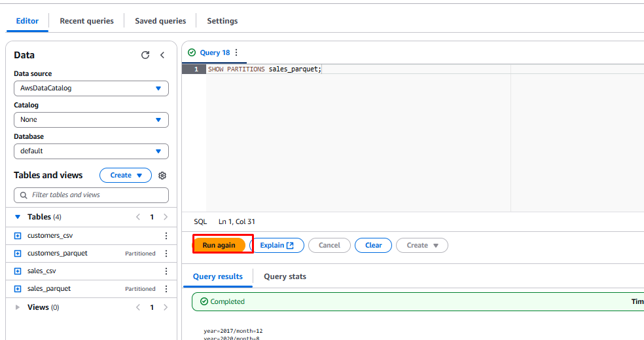The width and height of the screenshot is (644, 340).
Task: Expand customers_parquet table plus icon
Action: (x=18, y=254)
